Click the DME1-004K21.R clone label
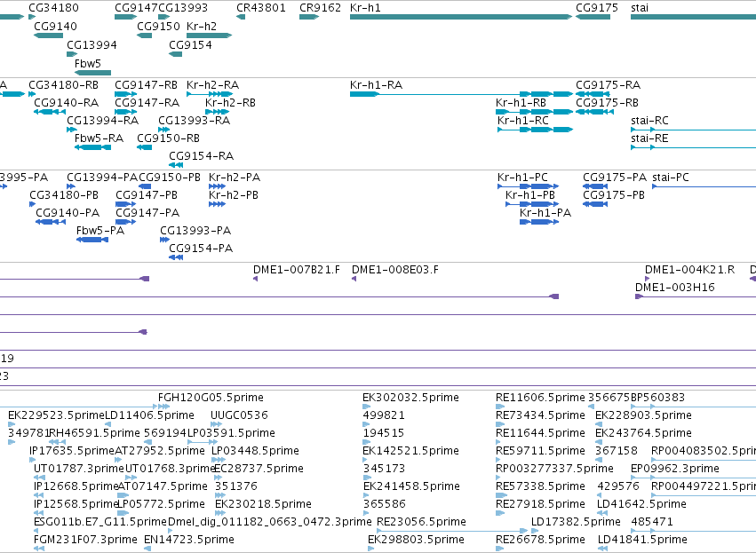Screen dimensions: 756x553 (x=690, y=269)
